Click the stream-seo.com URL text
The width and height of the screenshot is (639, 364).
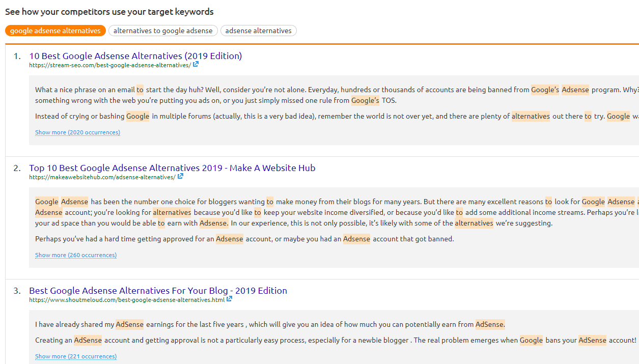click(110, 65)
